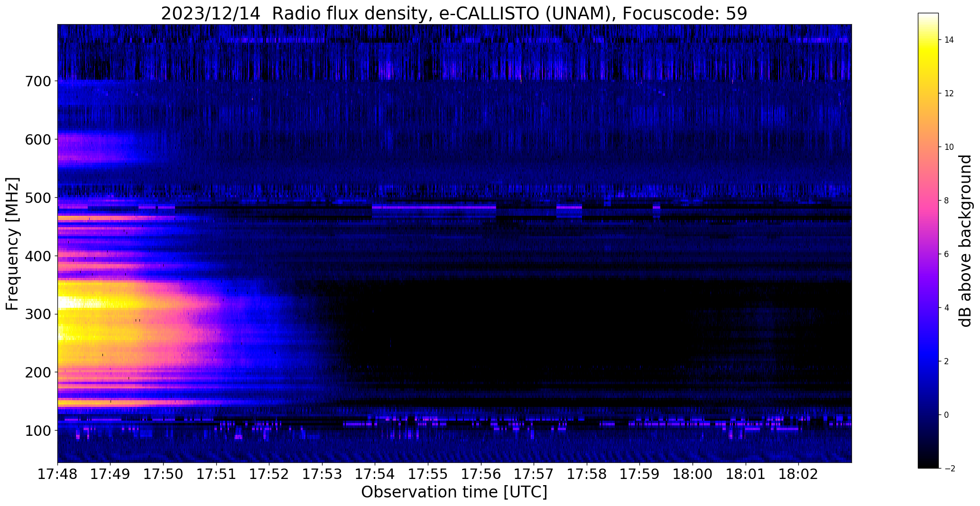
Task: Click the 17:53 time tick label
Action: click(322, 475)
